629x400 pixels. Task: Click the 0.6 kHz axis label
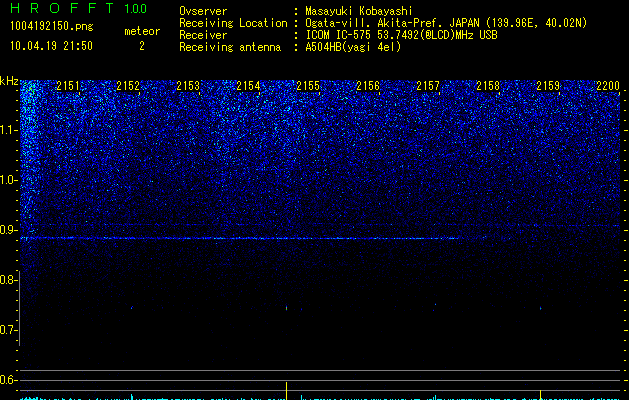point(8,380)
